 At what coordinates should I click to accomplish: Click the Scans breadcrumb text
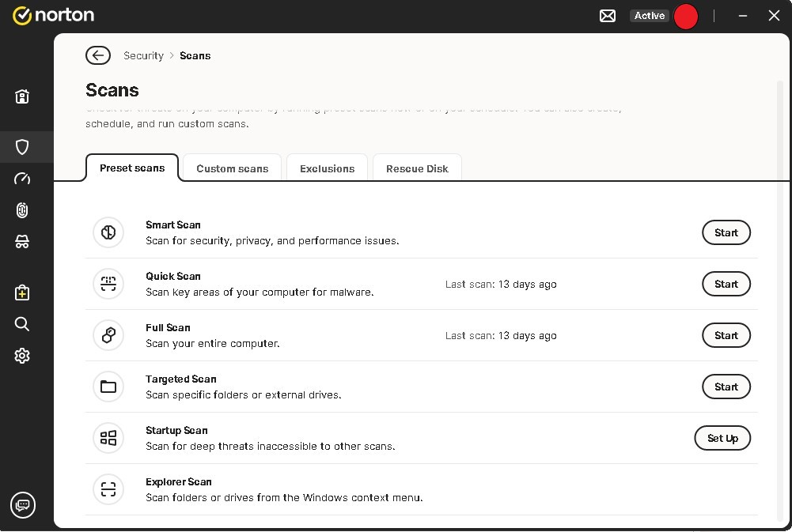(x=195, y=55)
